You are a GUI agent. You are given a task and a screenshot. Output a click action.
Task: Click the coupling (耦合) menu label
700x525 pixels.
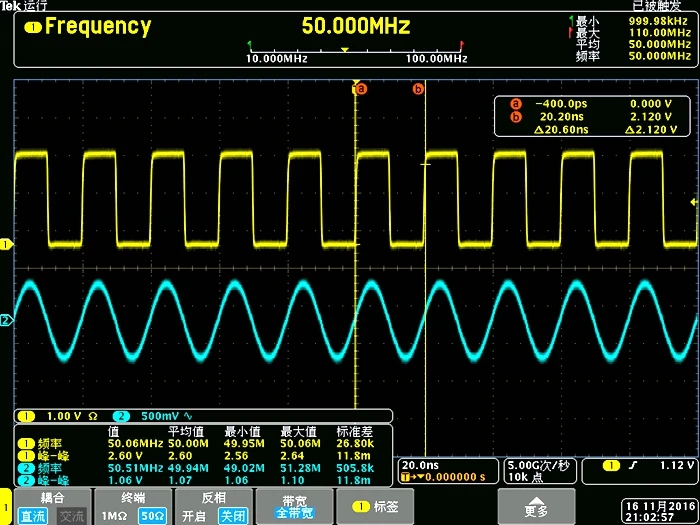[53, 498]
